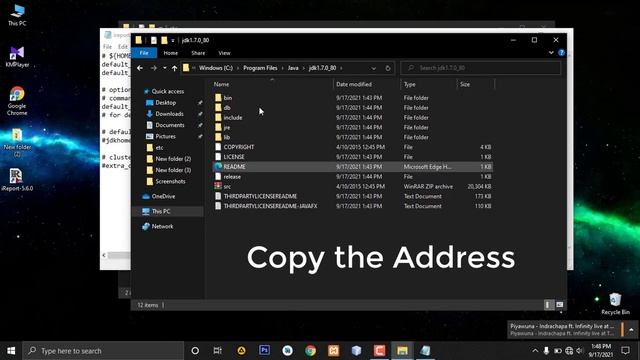
Task: Open the View ribbon tab
Action: (x=224, y=53)
